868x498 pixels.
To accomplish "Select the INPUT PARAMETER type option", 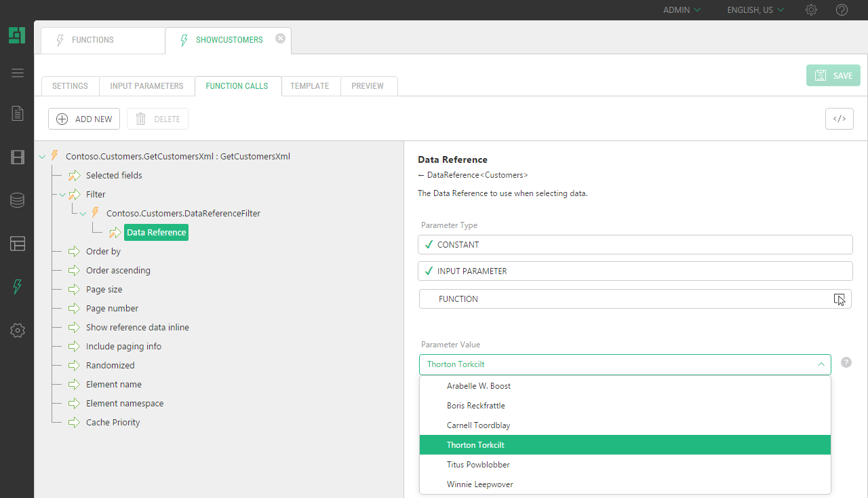I will click(635, 271).
